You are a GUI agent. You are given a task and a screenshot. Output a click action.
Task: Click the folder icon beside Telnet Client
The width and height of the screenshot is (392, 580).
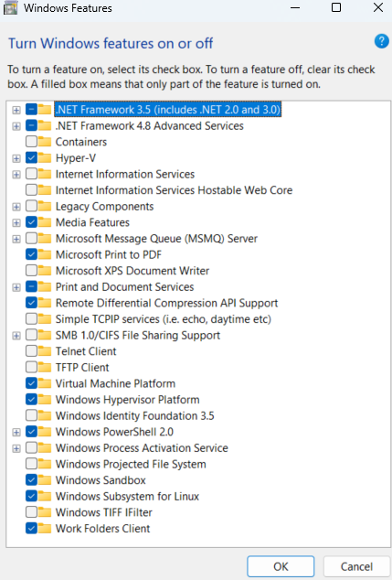tap(45, 351)
